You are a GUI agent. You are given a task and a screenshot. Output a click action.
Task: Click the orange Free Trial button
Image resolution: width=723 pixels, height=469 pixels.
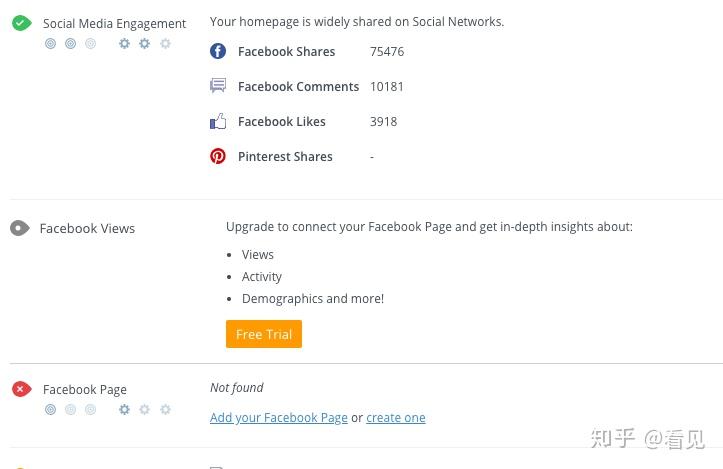(x=264, y=334)
